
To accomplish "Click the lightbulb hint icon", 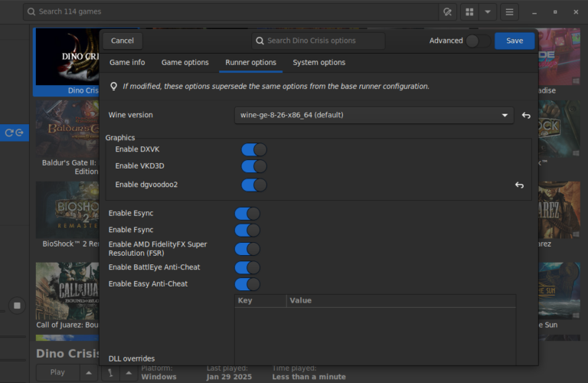I will [114, 87].
